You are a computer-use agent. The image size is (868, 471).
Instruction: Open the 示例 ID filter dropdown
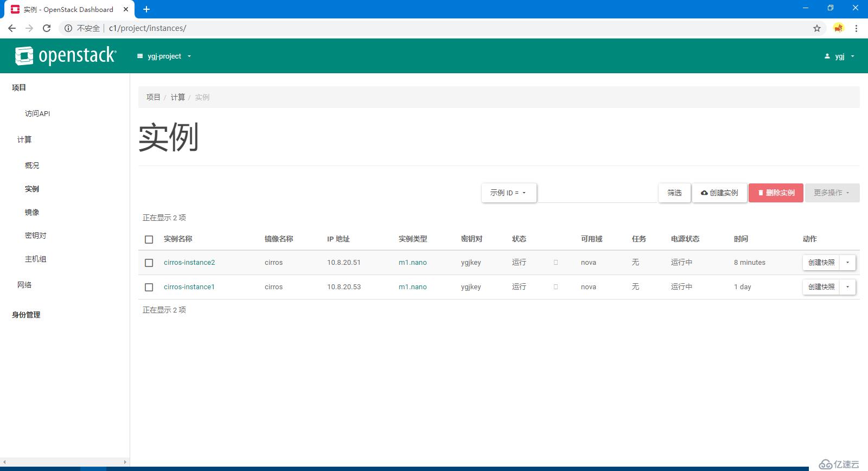pyautogui.click(x=509, y=193)
